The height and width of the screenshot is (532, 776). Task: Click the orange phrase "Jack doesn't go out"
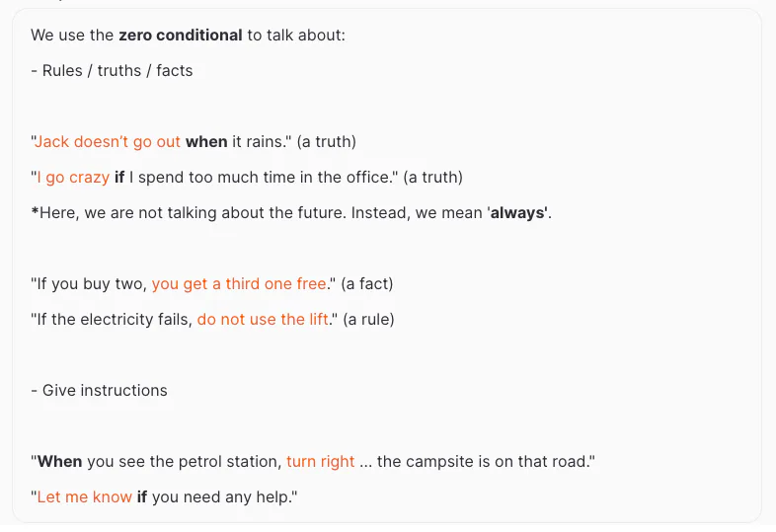click(108, 142)
